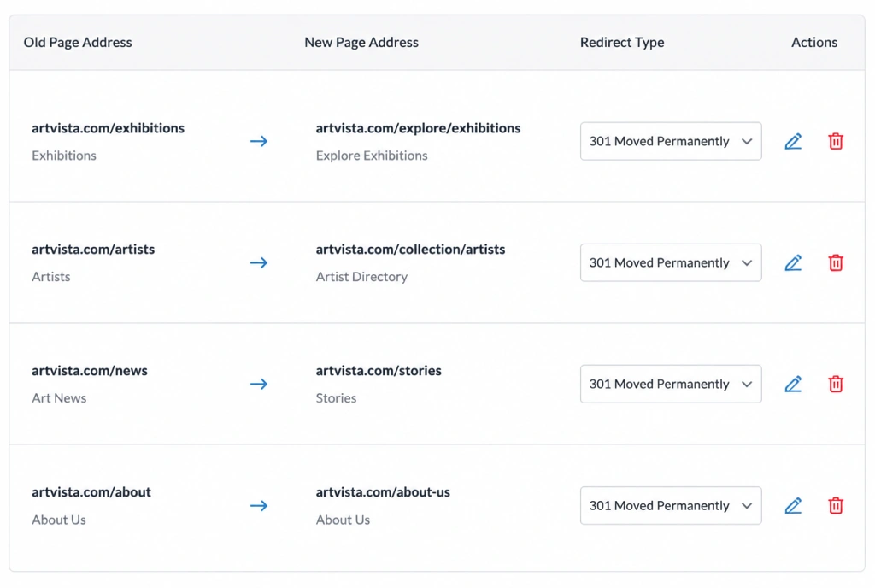Click the arrow icon in exhibitions row
The image size is (875, 588).
coord(259,141)
